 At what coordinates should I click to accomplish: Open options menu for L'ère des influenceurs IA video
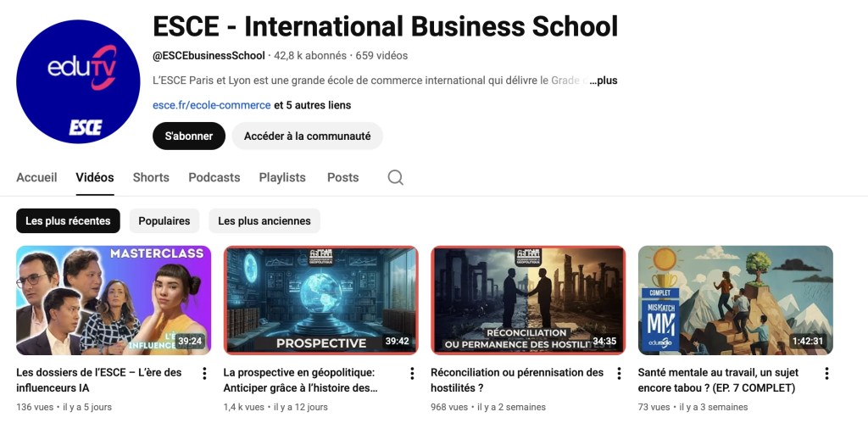click(x=204, y=373)
